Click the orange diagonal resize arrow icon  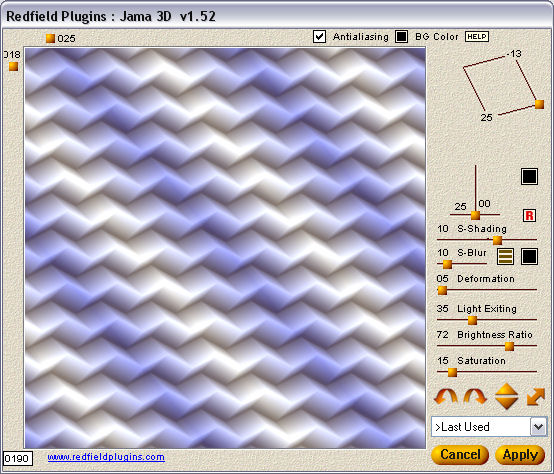[x=536, y=396]
